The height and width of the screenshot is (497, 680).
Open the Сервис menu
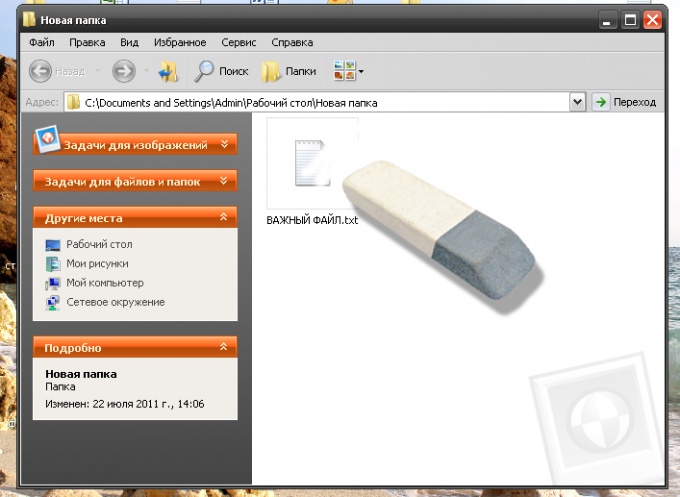click(239, 42)
